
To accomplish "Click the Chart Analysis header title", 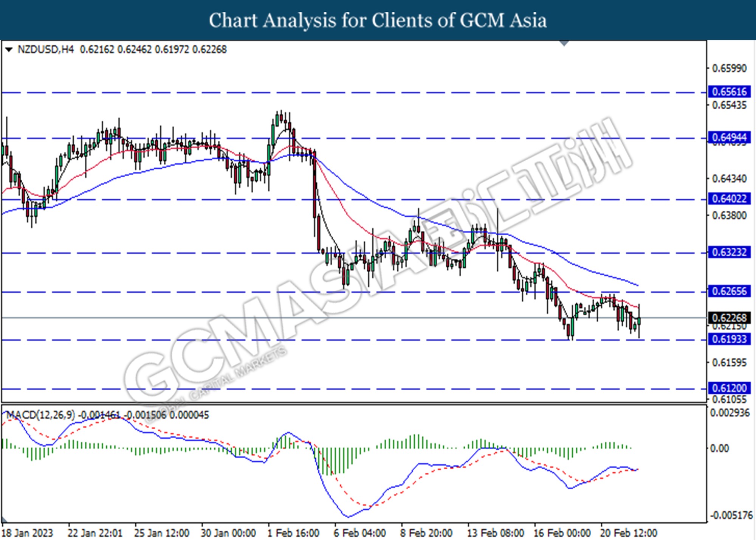I will (378, 20).
